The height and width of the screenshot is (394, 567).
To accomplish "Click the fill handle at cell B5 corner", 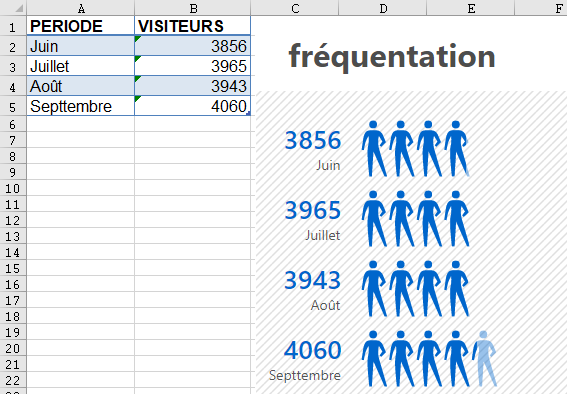I will (249, 114).
